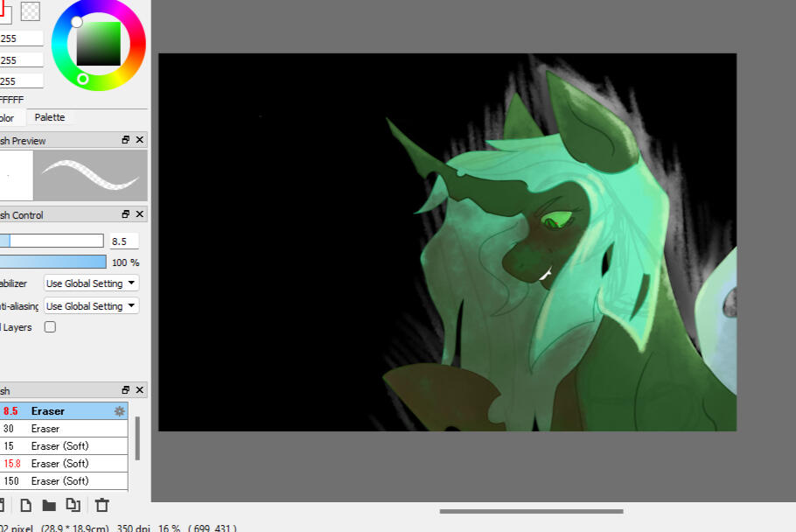Viewport: 796px width, 532px height.
Task: Open the Anti-aliasing dropdown
Action: click(91, 306)
